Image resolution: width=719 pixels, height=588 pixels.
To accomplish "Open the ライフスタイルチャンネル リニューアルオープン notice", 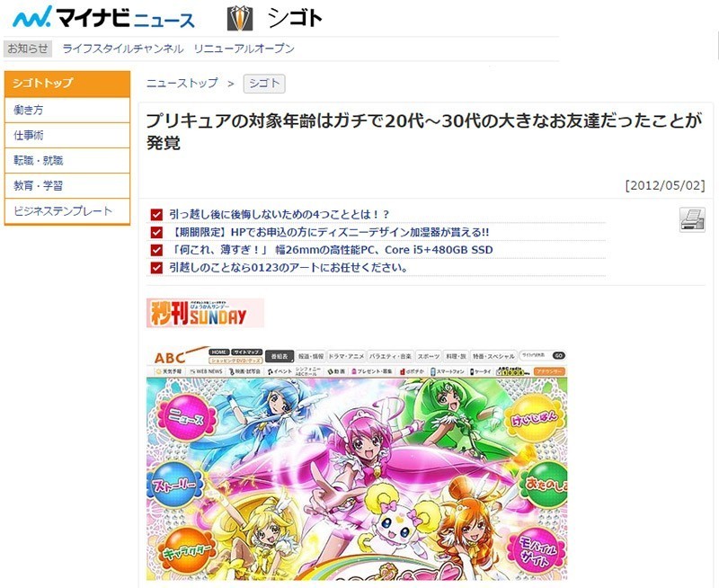I will click(x=178, y=49).
